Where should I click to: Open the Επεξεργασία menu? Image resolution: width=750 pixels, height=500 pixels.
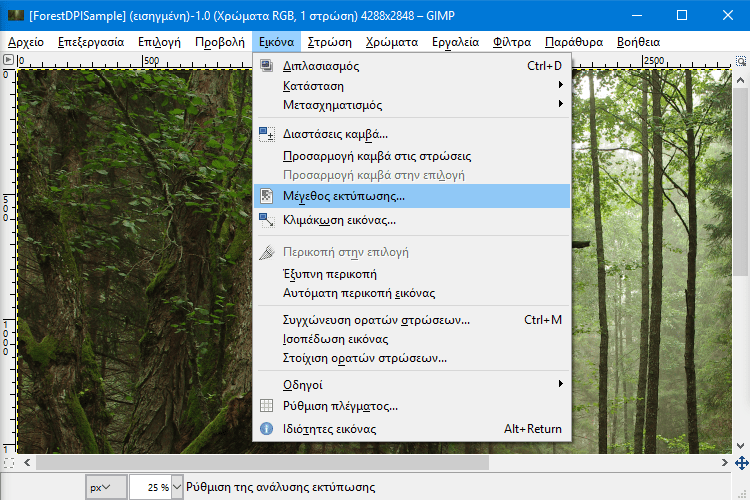(91, 42)
